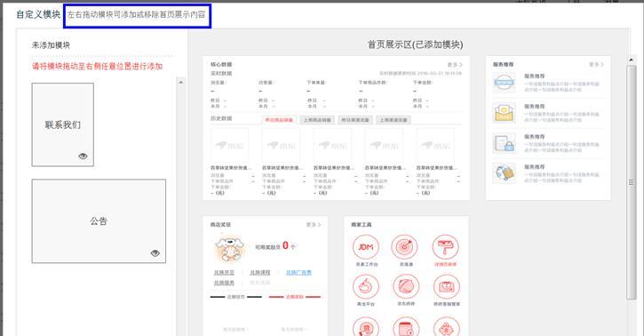Click the first product thumbnail in 历史数据
Screen dimensions: 644x336
pyautogui.click(x=229, y=146)
